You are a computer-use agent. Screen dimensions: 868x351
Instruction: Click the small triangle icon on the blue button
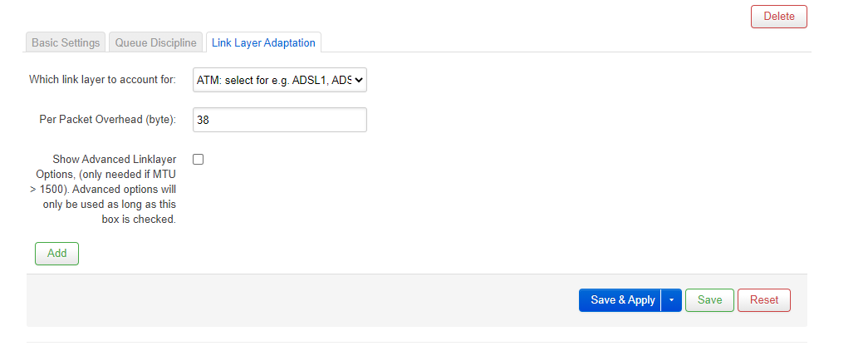tap(671, 300)
